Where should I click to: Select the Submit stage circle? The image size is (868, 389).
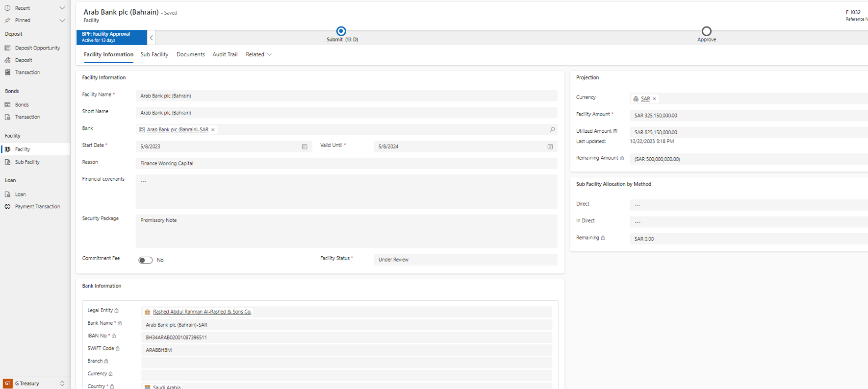(x=341, y=31)
